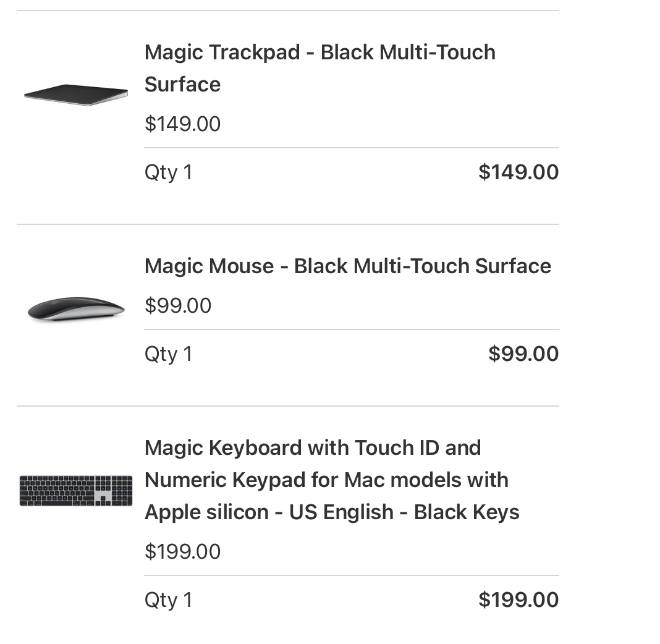Select the Qty 1 label for Magic Mouse

(168, 354)
